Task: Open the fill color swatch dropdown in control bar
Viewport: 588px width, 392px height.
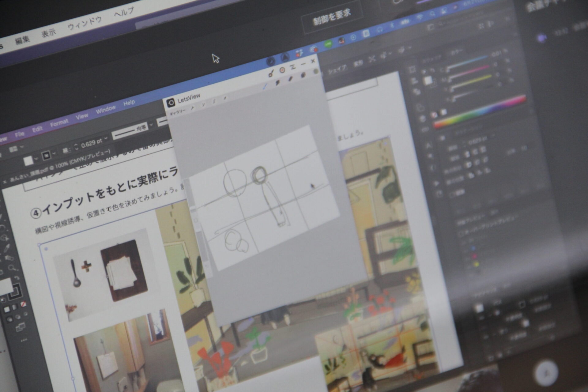Action: 36,159
